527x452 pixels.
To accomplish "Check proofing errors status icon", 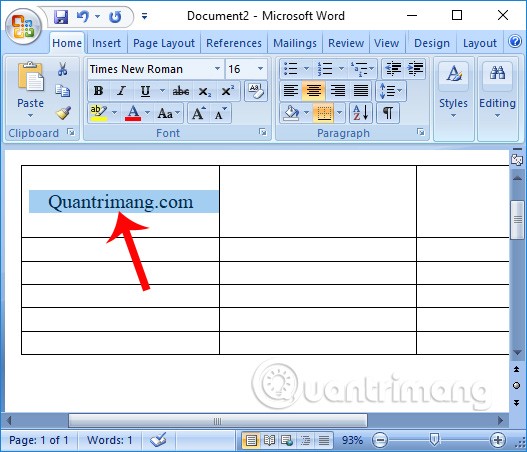I will tap(158, 440).
